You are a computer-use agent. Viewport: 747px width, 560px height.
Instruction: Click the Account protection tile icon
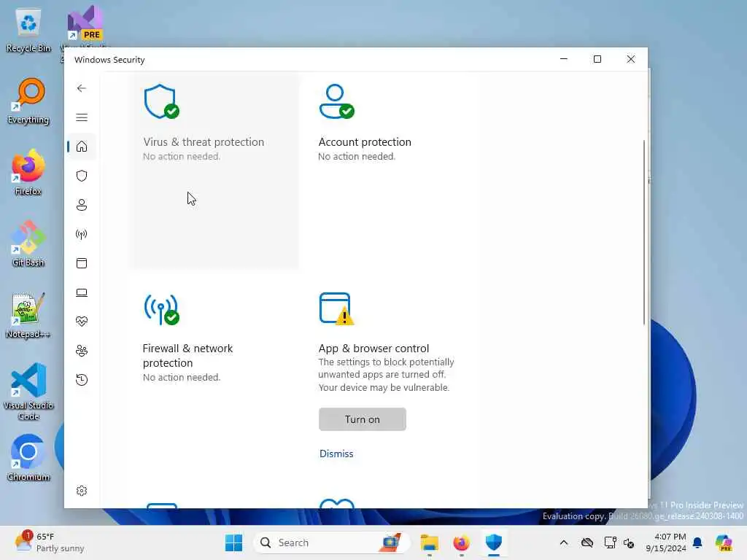coord(336,101)
